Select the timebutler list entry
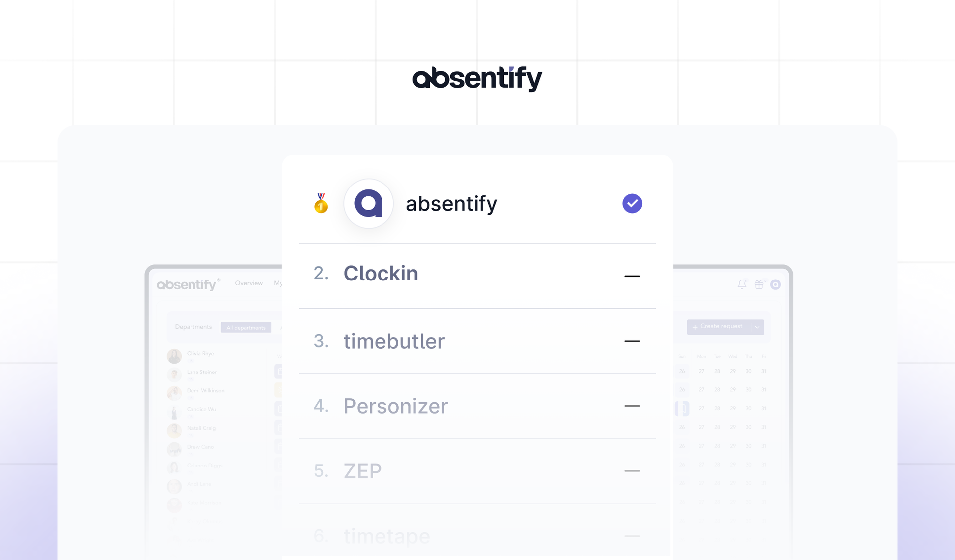Image resolution: width=955 pixels, height=560 pixels. tap(477, 341)
